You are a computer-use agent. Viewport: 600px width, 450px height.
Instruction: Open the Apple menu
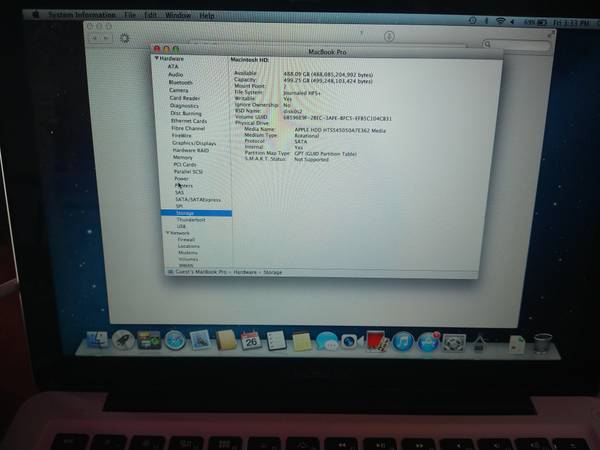(37, 16)
